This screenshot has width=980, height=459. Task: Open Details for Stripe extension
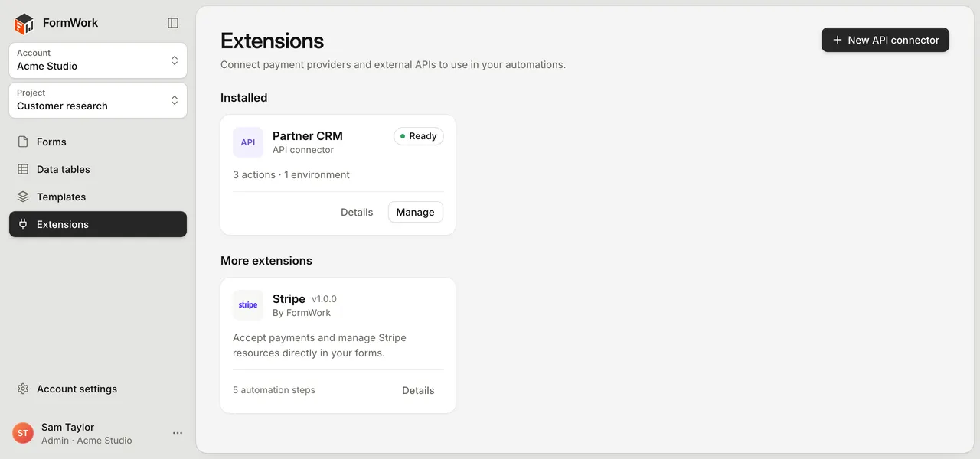click(x=418, y=390)
